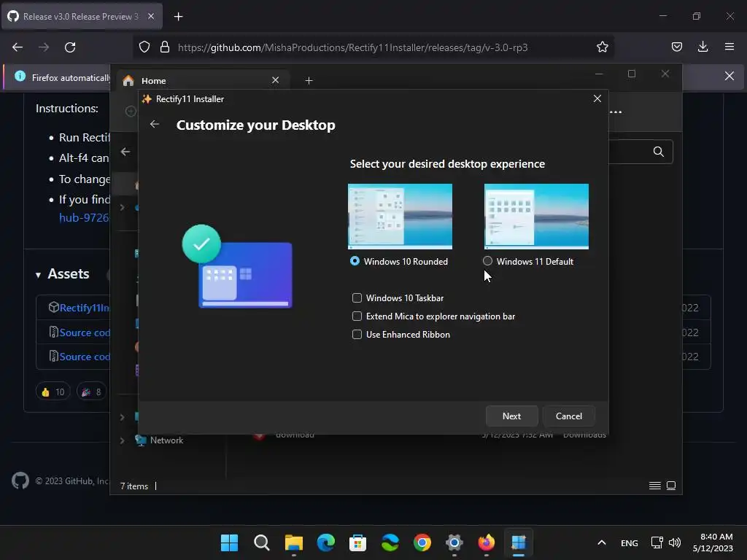747x560 pixels.
Task: Open the volume speaker icon in tray
Action: [675, 542]
